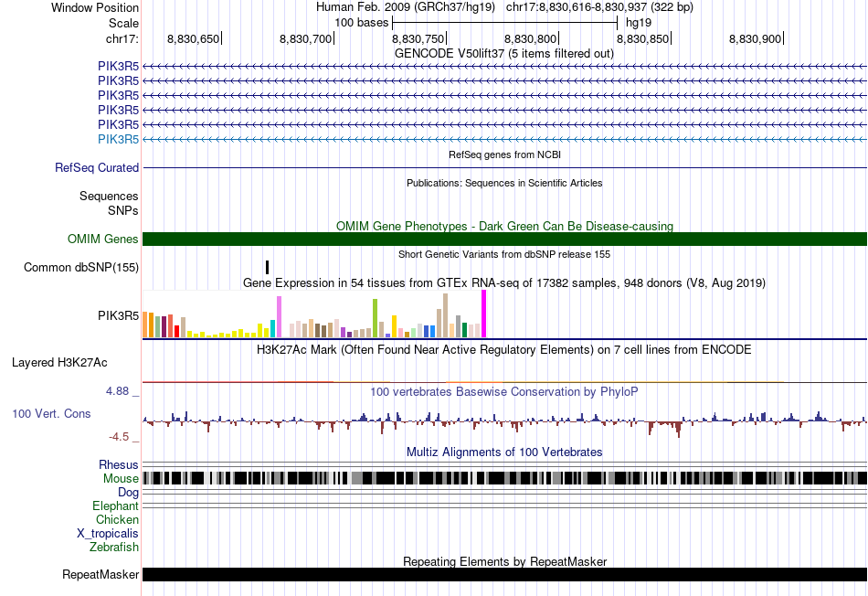Select the black dbSNP variant tick
The width and height of the screenshot is (868, 596).
[268, 268]
